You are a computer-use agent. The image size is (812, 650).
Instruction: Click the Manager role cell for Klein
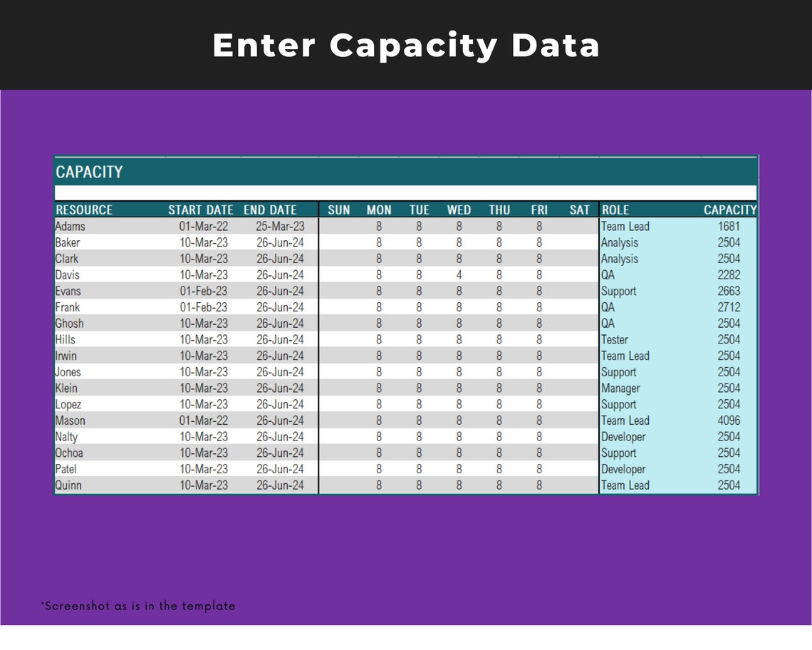coord(620,388)
